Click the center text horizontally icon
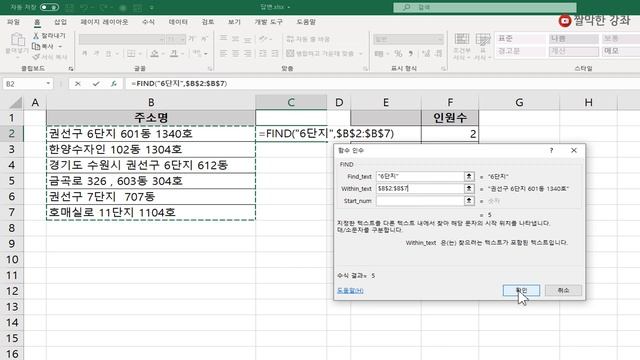This screenshot has height=360, width=640. point(236,53)
